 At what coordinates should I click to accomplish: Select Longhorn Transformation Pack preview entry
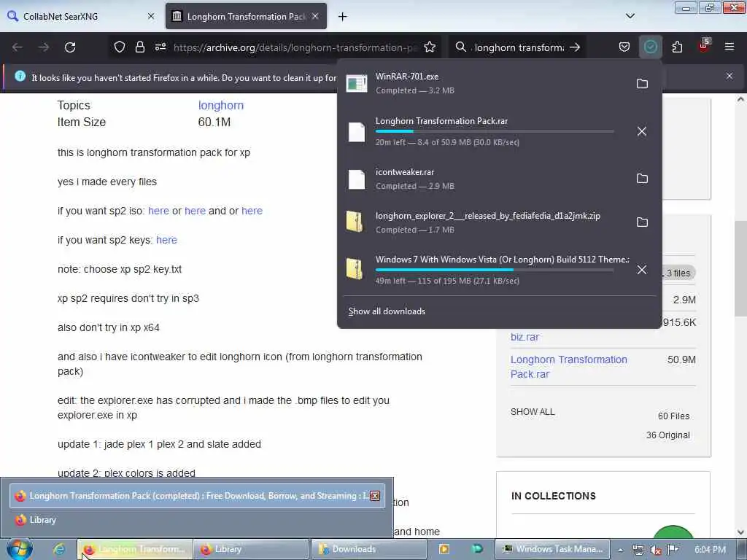(190, 496)
